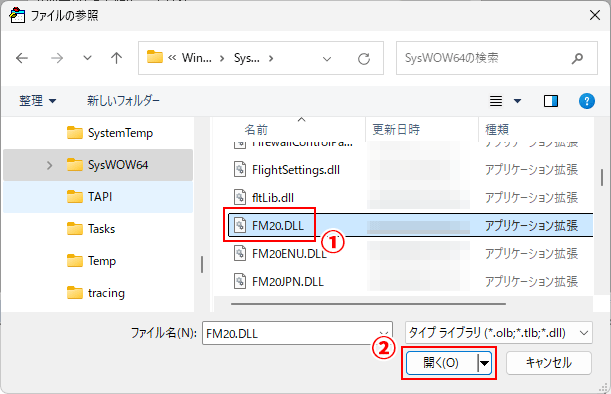
Task: Select the Win... breadcrumb segment
Action: click(197, 58)
